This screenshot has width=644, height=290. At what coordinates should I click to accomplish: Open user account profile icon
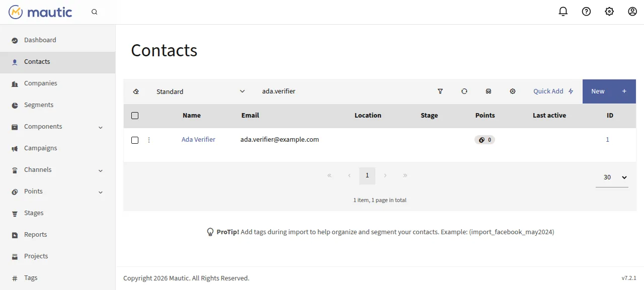point(632,12)
